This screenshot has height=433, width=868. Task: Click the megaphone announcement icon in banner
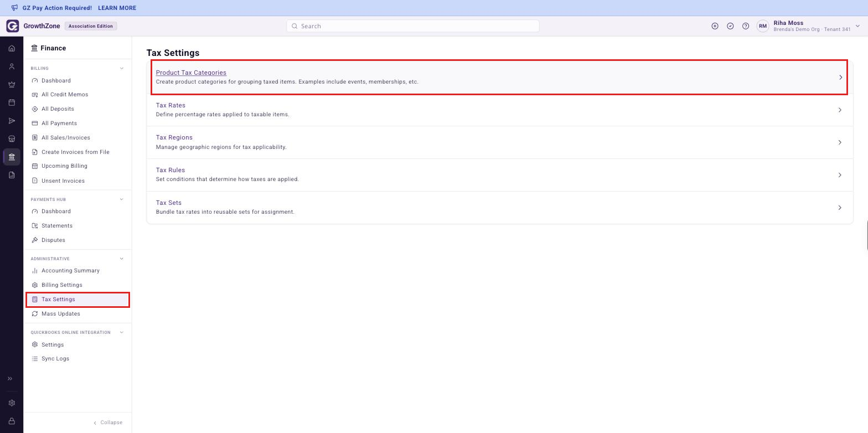click(x=14, y=8)
